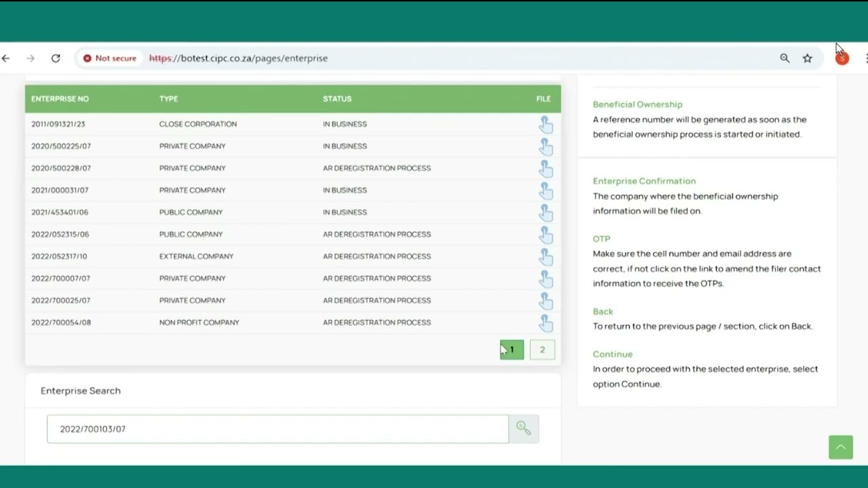Click the ENTERPRISE NO column header
The image size is (868, 488).
[60, 99]
